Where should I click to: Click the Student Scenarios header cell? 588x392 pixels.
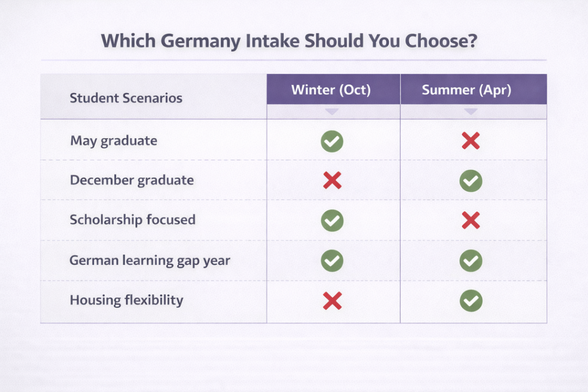pos(126,98)
